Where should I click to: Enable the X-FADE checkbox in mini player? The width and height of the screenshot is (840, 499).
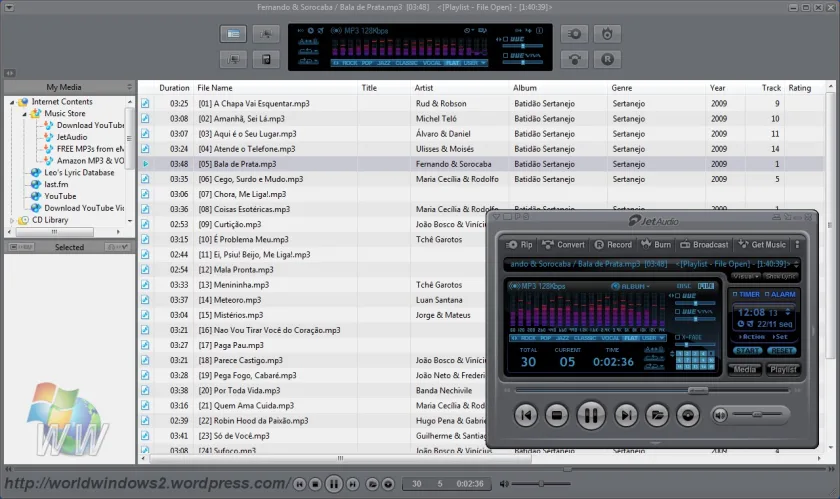678,337
